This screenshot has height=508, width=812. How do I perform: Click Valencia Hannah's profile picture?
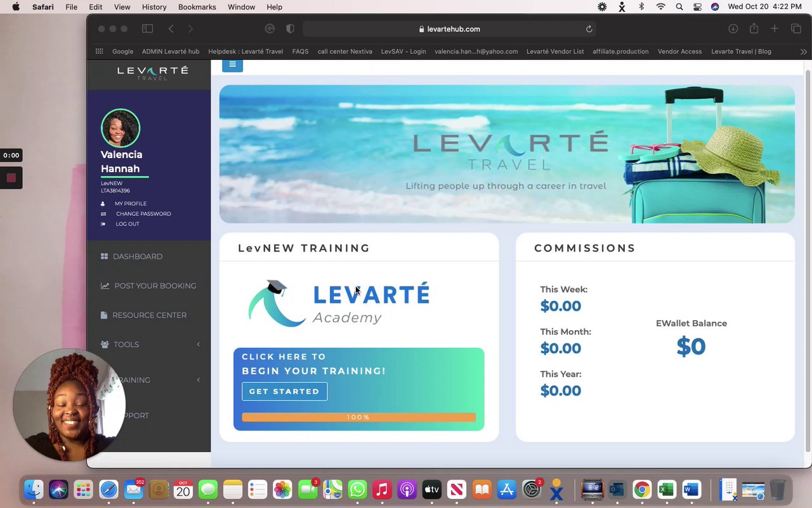point(121,128)
